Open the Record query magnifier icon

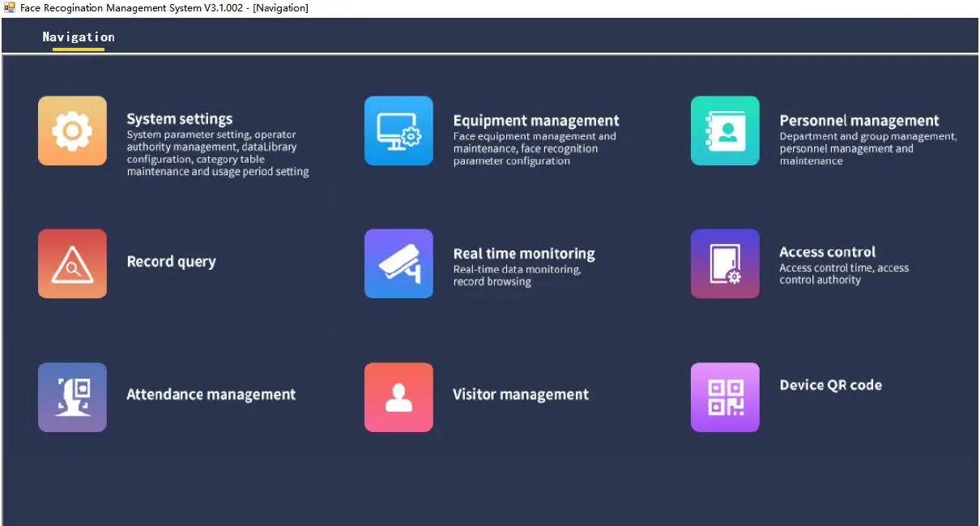point(72,263)
